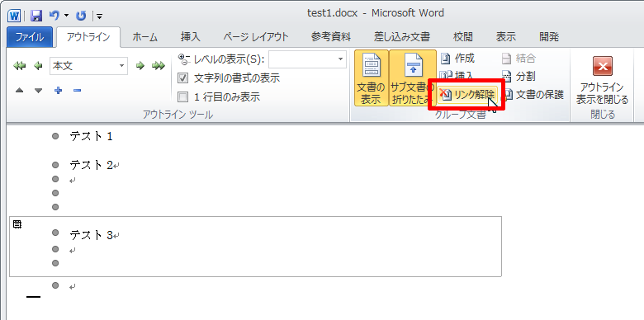Open the Customize Quick Access Toolbar menu
The height and width of the screenshot is (320, 644).
pyautogui.click(x=99, y=16)
